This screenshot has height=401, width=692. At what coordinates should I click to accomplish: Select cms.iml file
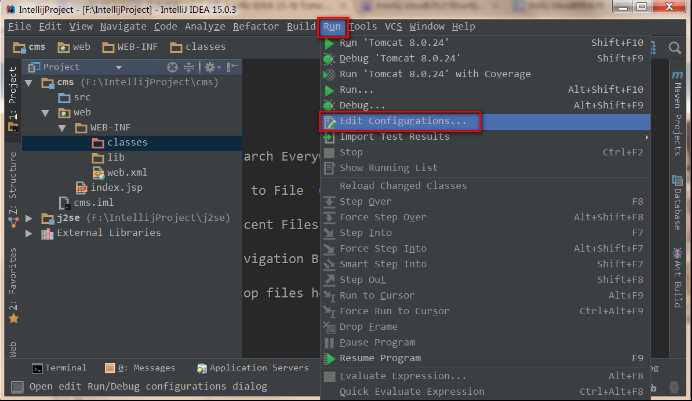click(x=86, y=202)
